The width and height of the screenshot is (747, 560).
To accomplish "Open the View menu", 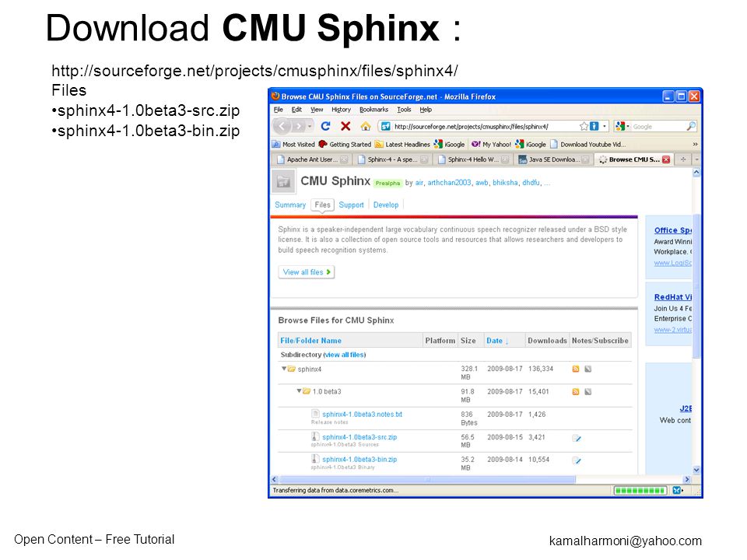I will pyautogui.click(x=317, y=110).
